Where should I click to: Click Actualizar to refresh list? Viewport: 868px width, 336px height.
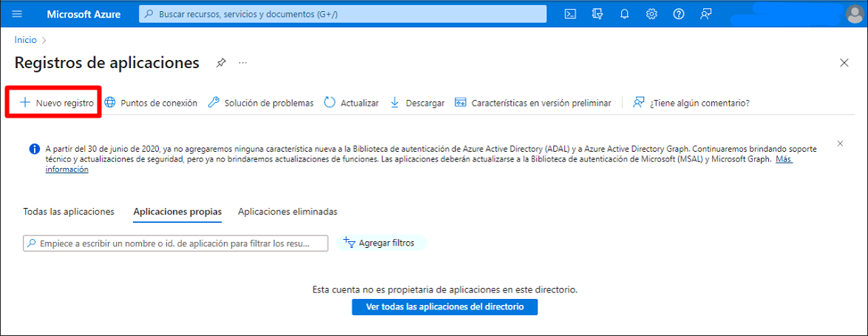pos(351,103)
